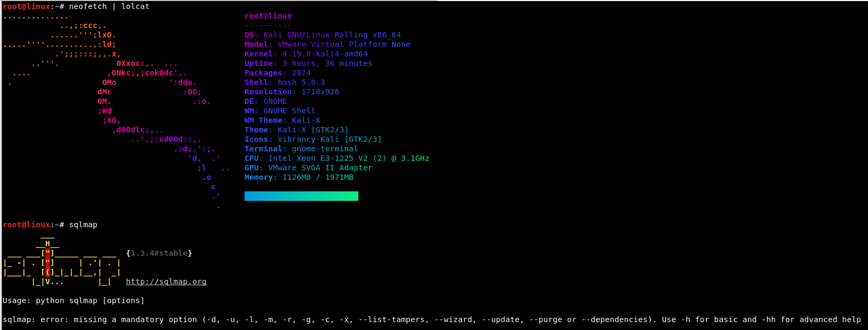Select the sqlmap version '{1.3.4#stable}'
Viewport: 868px width, 330px height.
[159, 253]
